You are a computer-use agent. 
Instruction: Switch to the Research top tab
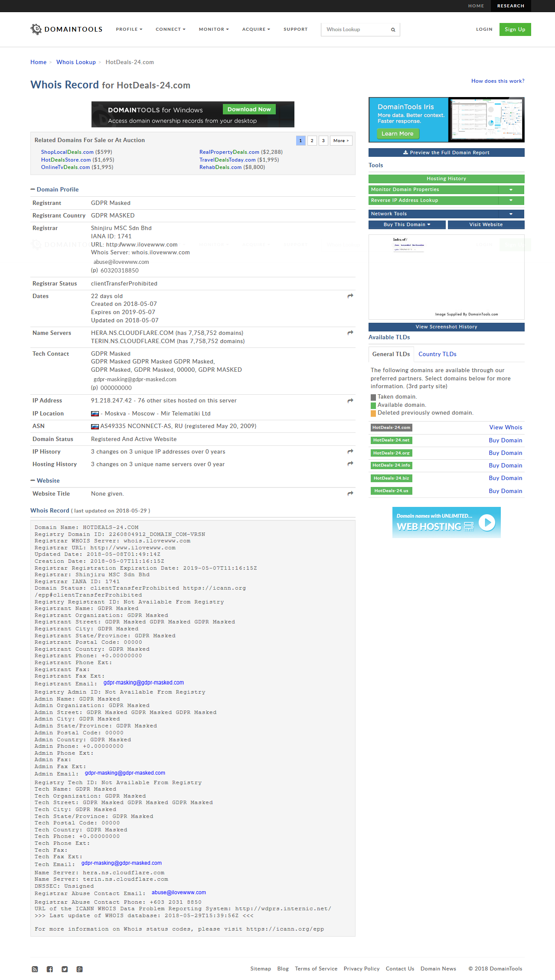tap(511, 6)
